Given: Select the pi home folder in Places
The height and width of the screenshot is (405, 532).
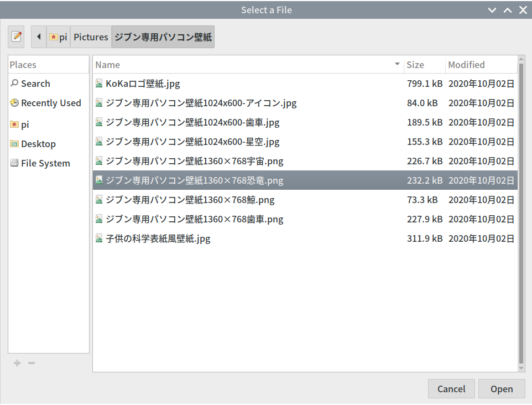Looking at the screenshot, I should (x=25, y=124).
